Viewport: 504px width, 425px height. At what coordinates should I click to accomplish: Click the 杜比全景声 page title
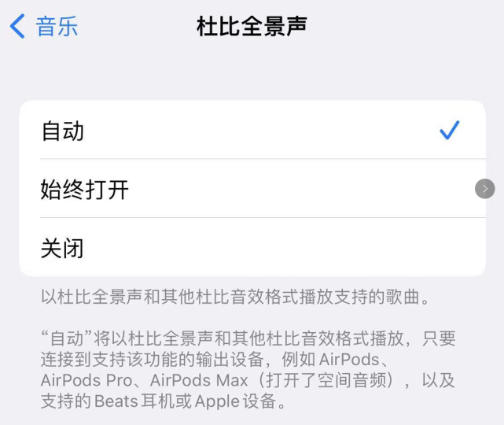[x=252, y=26]
